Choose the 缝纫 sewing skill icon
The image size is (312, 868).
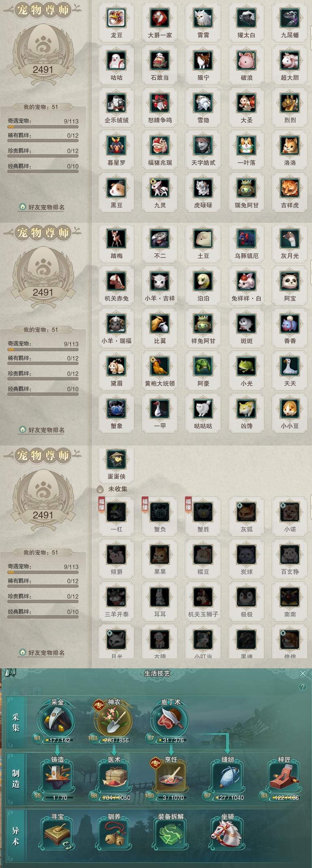pos(227,778)
